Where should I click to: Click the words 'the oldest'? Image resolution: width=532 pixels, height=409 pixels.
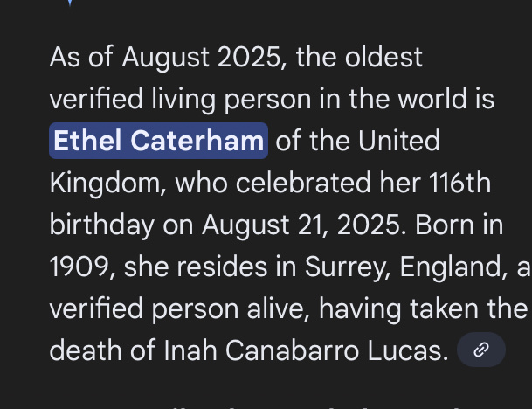359,58
